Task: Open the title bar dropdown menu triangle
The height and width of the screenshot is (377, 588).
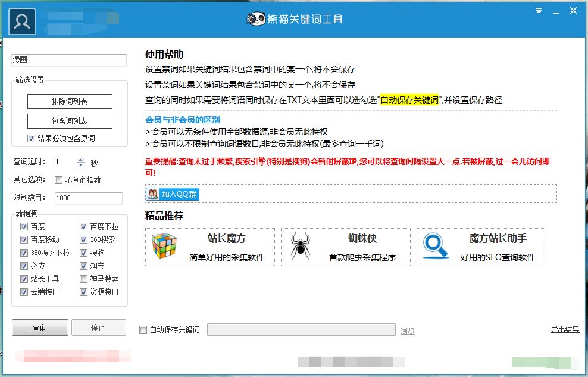Action: coord(539,11)
